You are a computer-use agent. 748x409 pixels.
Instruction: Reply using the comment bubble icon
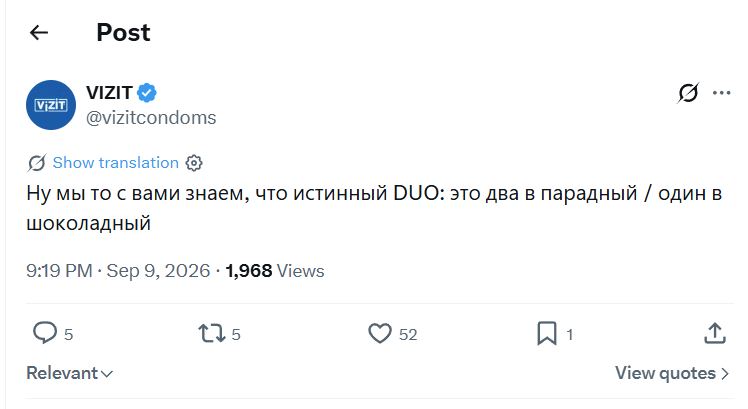pyautogui.click(x=45, y=333)
